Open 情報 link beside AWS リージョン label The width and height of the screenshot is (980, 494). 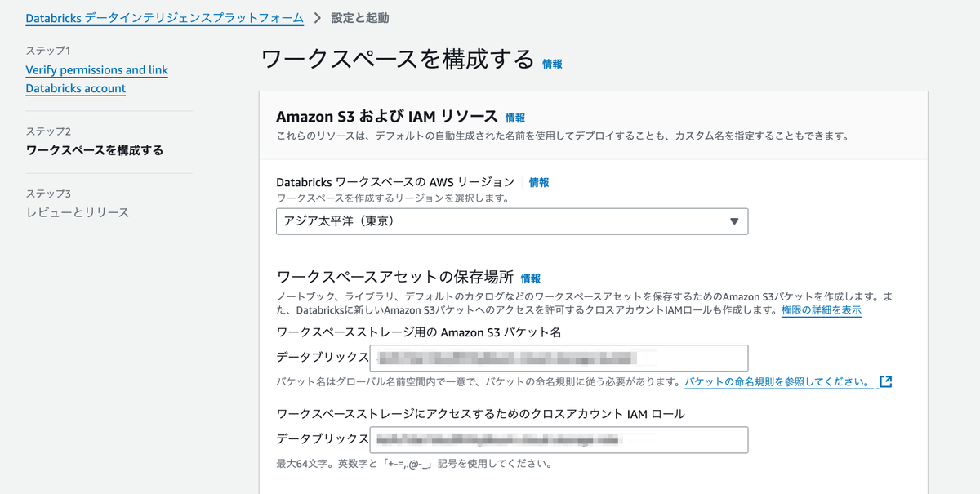pos(539,183)
